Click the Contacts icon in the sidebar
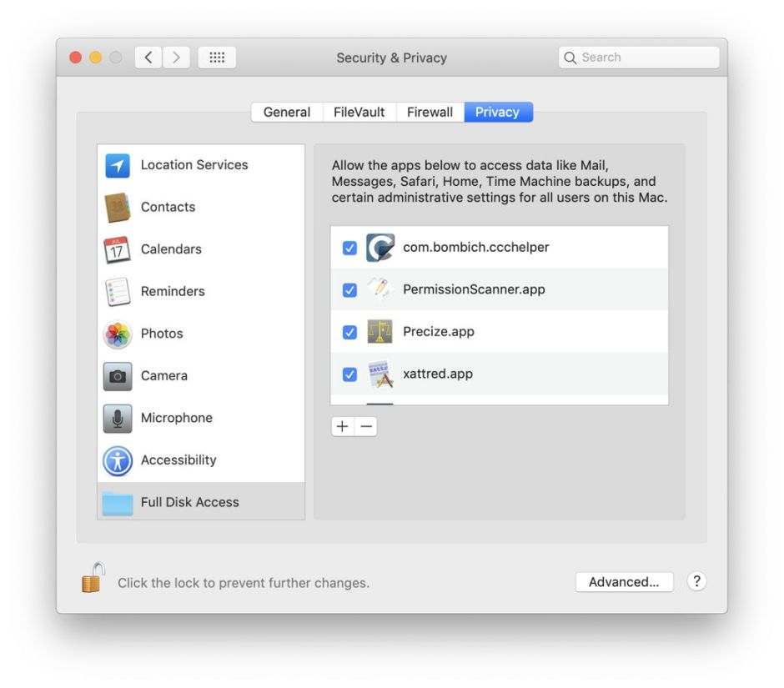Viewport: 784px width, 688px height. 118,207
